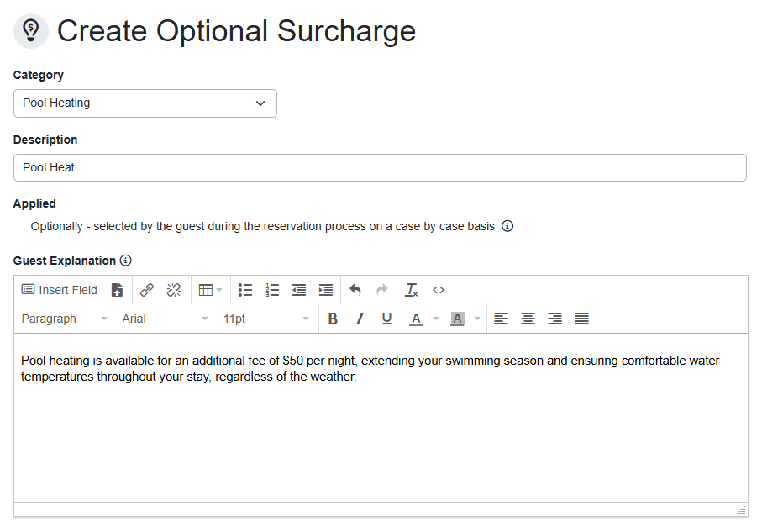
Task: Clear formatting from selected text
Action: pyautogui.click(x=412, y=290)
